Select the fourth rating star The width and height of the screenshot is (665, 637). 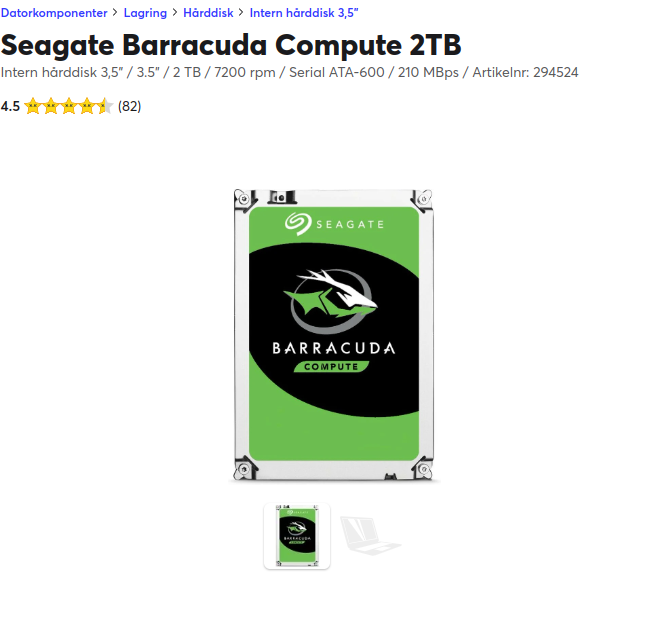(87, 106)
